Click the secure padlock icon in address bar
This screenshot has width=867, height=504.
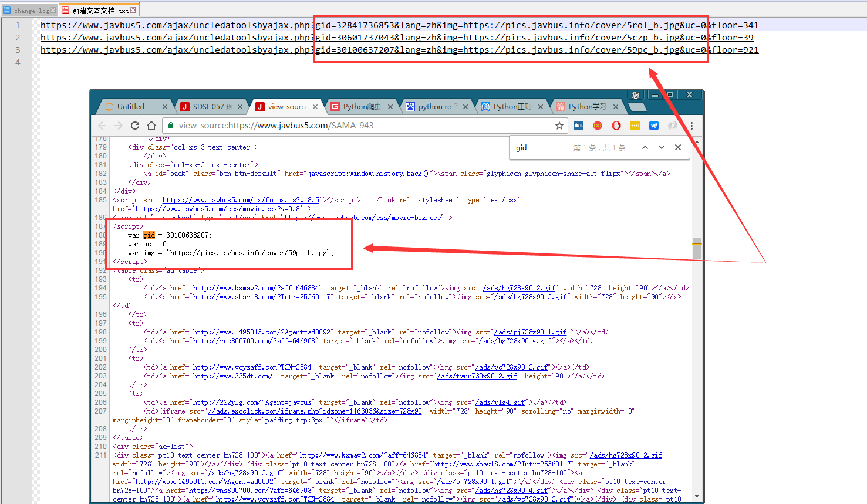(x=171, y=126)
